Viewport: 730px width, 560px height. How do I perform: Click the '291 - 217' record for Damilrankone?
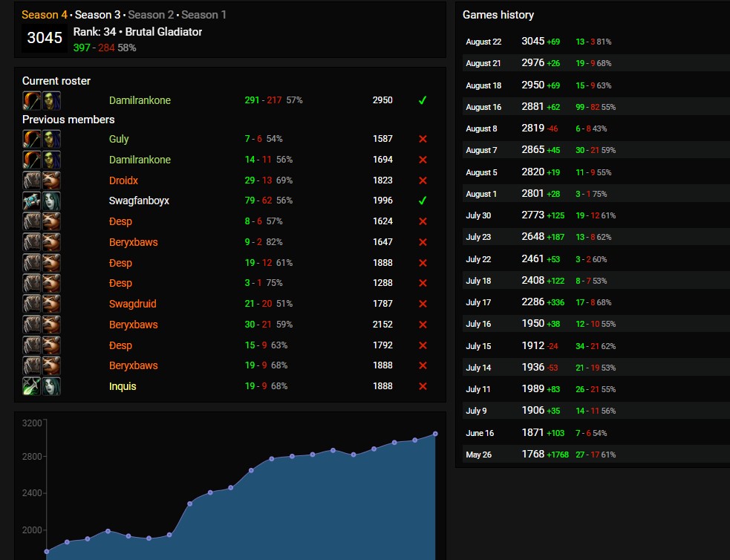point(263,100)
